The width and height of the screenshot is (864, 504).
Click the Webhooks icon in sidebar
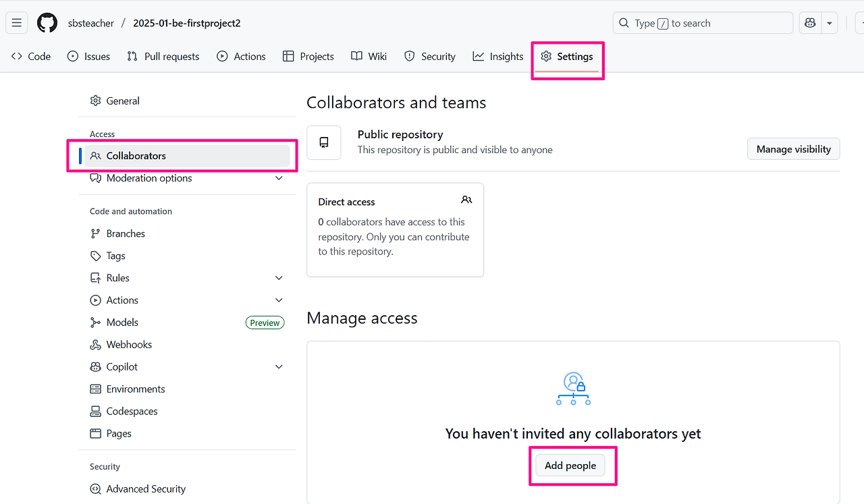pos(95,345)
